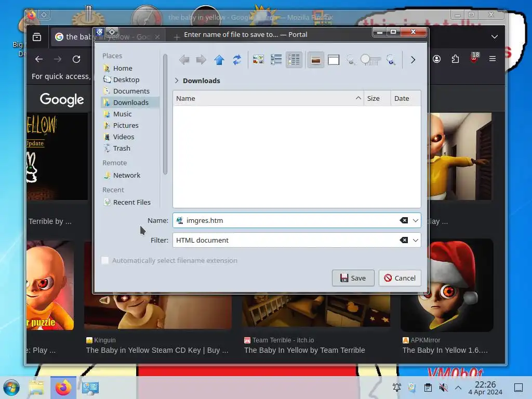Image resolution: width=532 pixels, height=399 pixels.
Task: Sort files by Name column header
Action: coord(268,98)
